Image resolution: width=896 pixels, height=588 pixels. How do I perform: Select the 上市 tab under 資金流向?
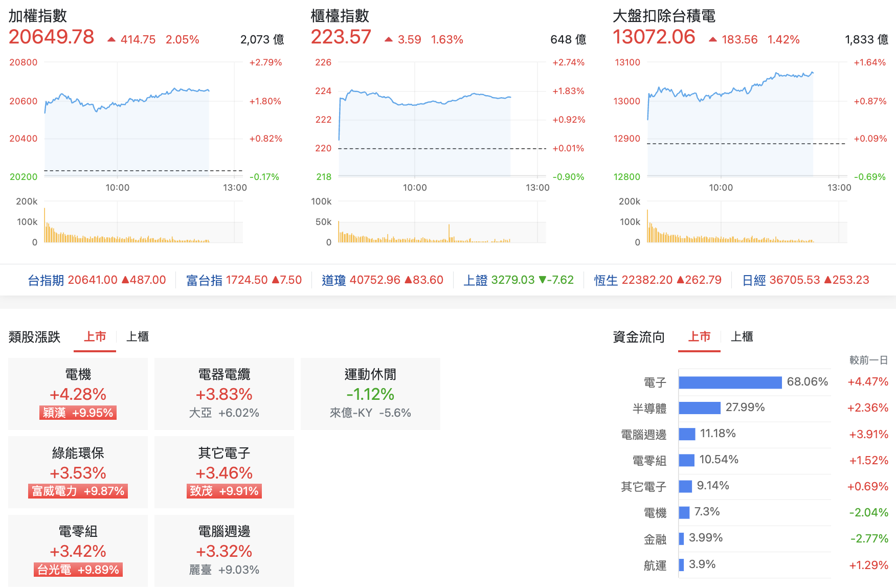699,336
